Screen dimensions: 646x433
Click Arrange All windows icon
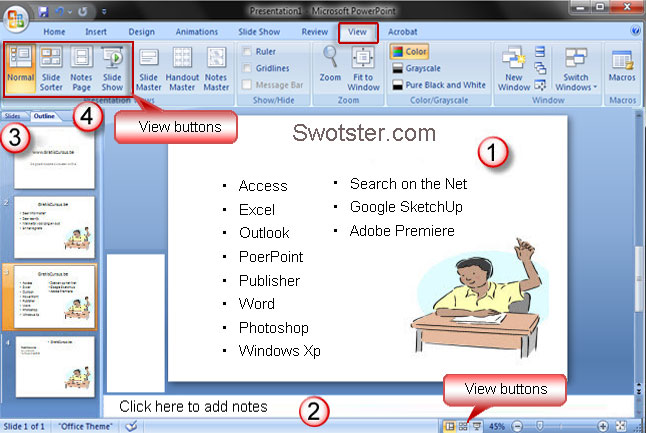tap(540, 51)
